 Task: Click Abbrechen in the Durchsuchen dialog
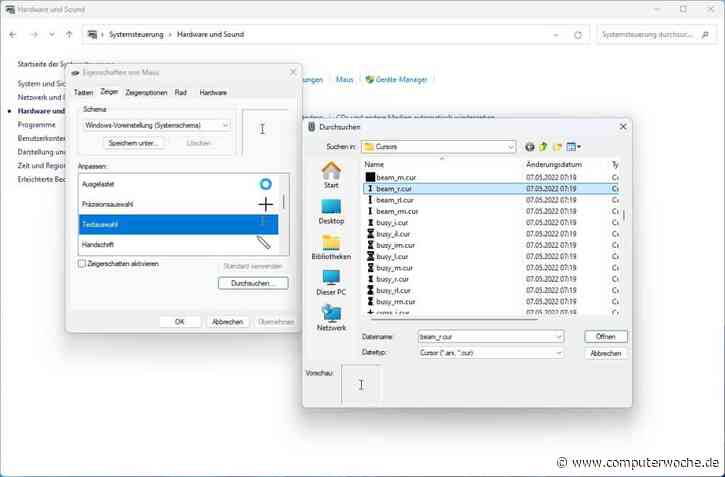point(606,354)
